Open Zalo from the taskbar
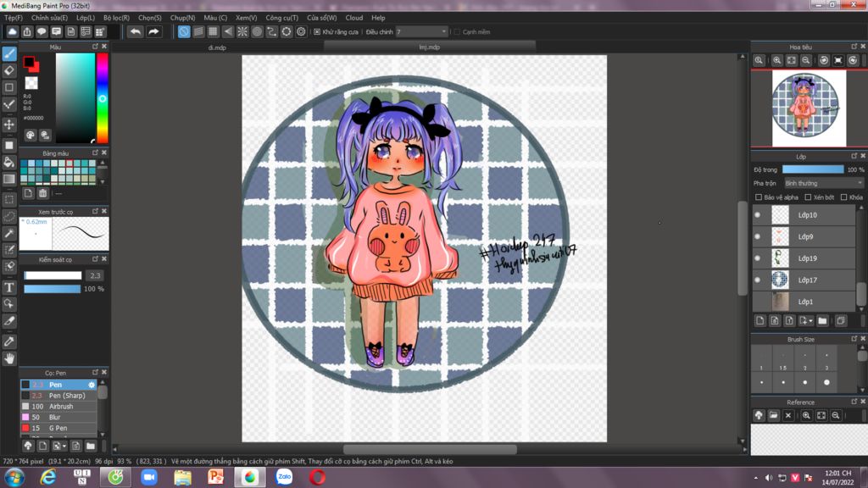This screenshot has height=488, width=868. 284,476
